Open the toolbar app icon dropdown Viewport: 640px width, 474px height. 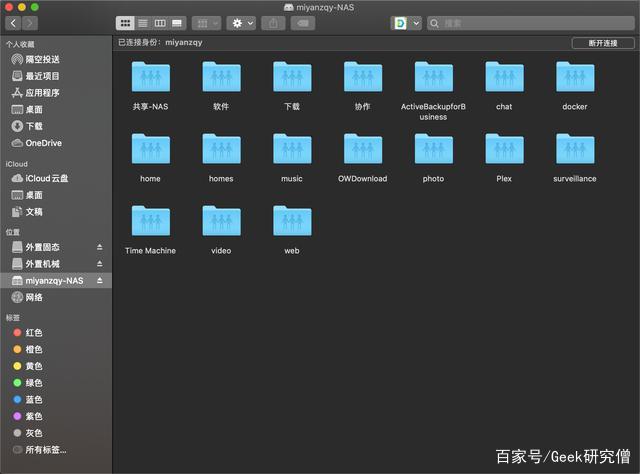click(x=406, y=23)
